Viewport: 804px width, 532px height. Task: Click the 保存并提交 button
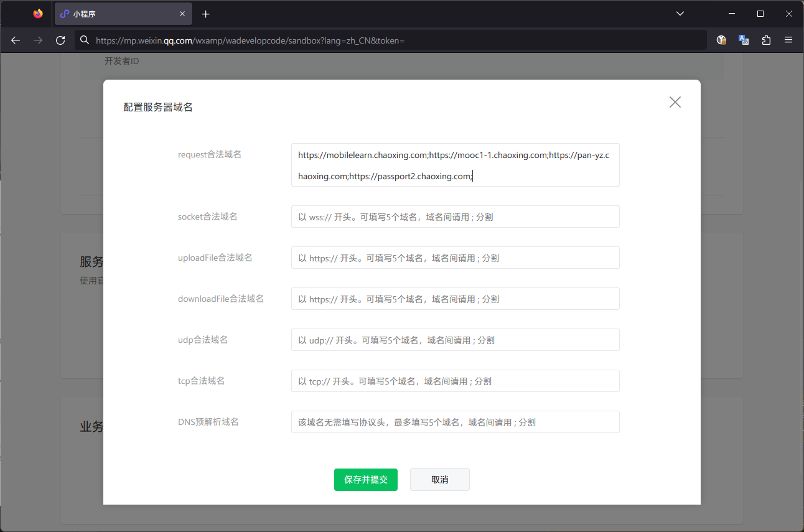point(366,480)
